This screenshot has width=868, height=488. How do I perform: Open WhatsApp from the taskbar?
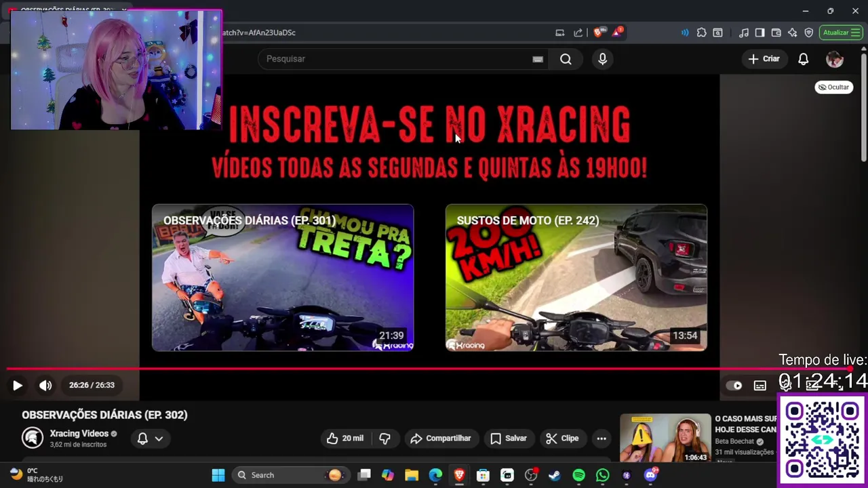click(602, 475)
